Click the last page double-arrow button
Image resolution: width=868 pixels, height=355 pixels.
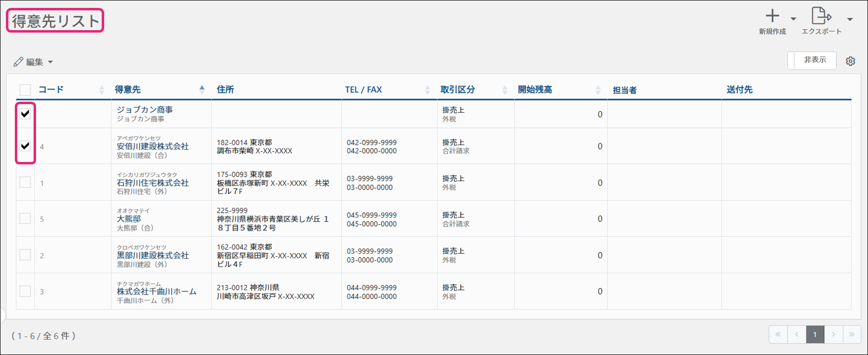(x=852, y=334)
